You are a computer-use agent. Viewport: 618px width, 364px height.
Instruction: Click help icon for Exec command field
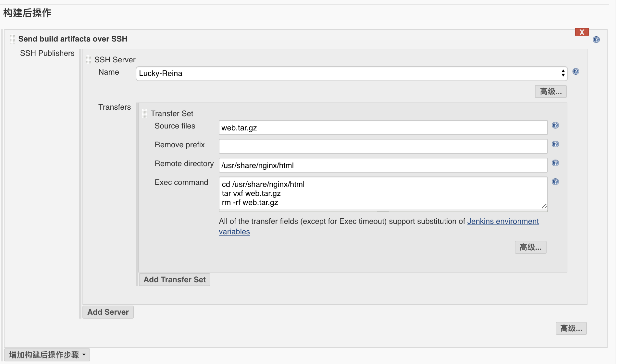point(555,182)
